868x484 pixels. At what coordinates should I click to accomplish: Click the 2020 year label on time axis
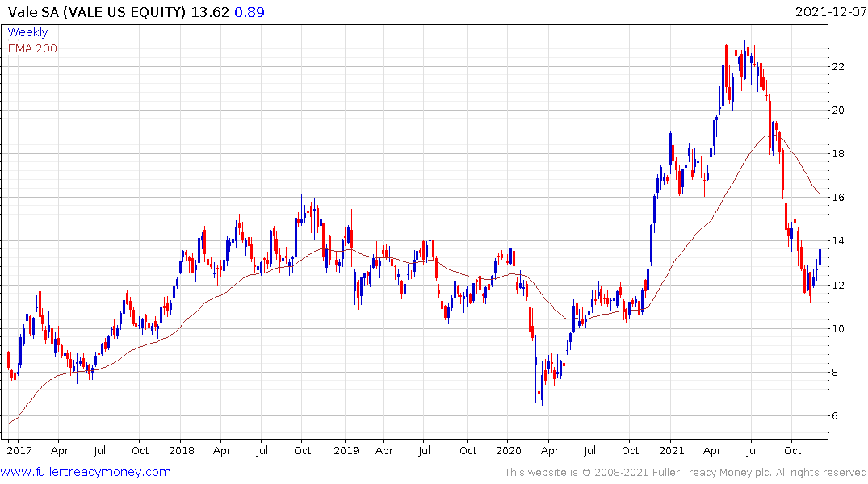(509, 450)
